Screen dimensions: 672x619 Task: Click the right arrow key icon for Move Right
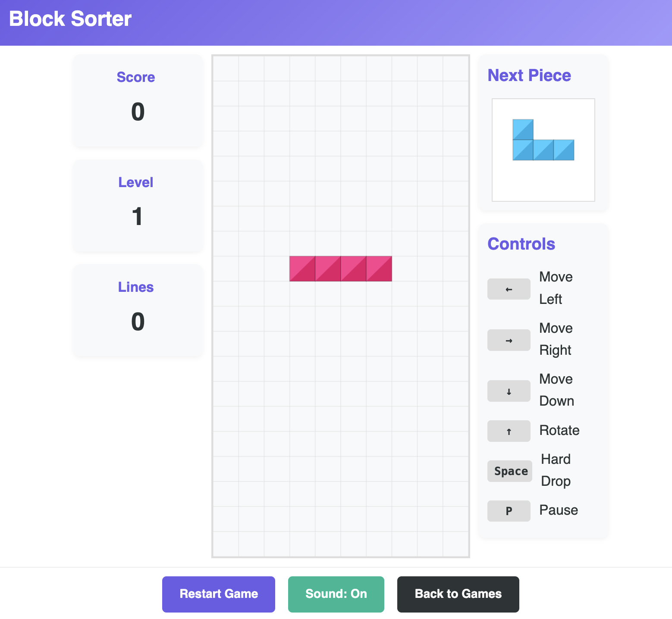(509, 340)
